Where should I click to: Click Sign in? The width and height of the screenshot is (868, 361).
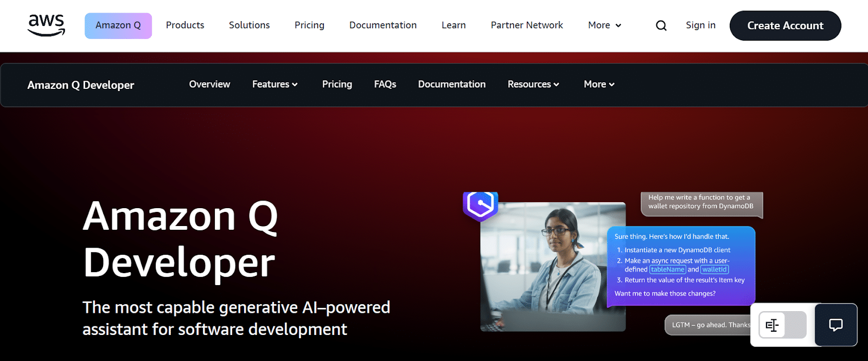tap(700, 25)
